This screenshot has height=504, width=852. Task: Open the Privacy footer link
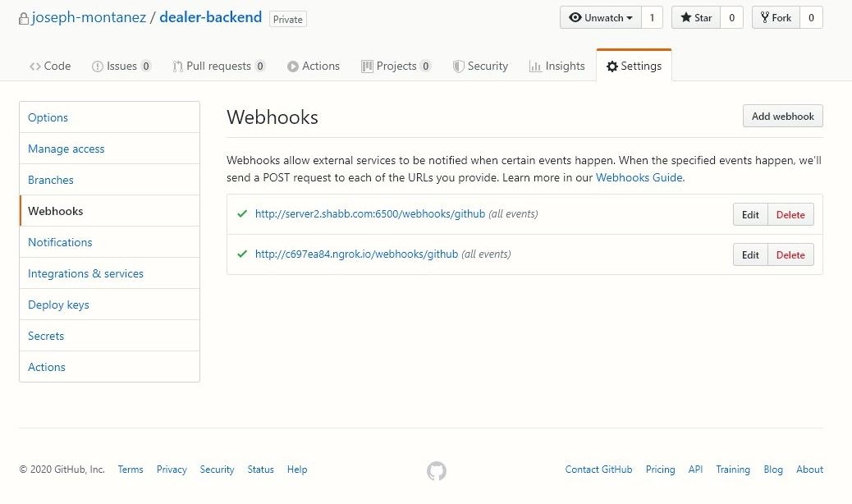(172, 470)
